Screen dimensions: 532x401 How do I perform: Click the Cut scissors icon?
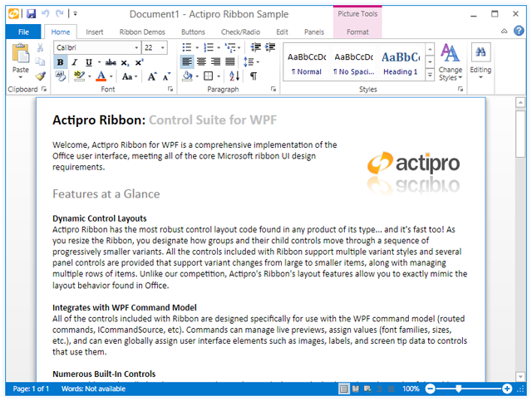pyautogui.click(x=40, y=48)
